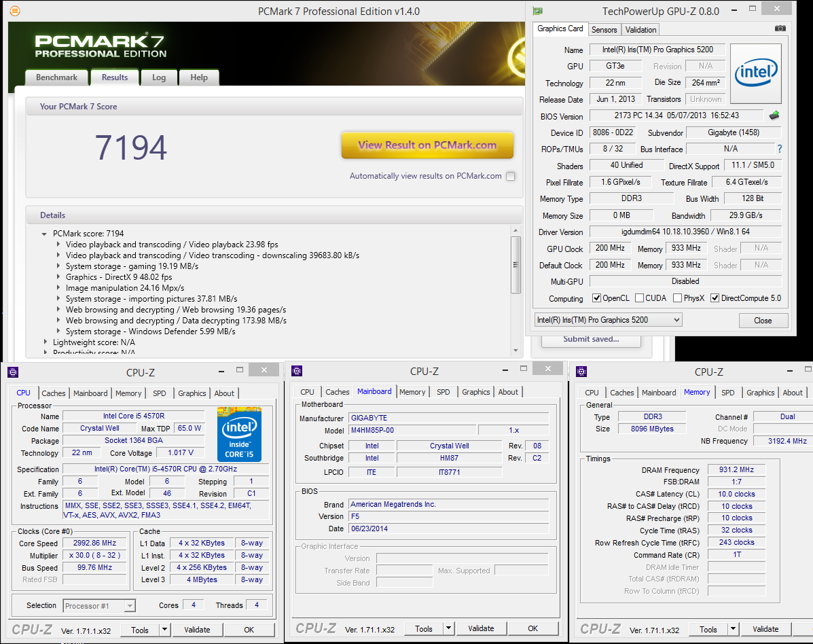Open the PCMark Help tab
This screenshot has width=813, height=644.
[198, 77]
